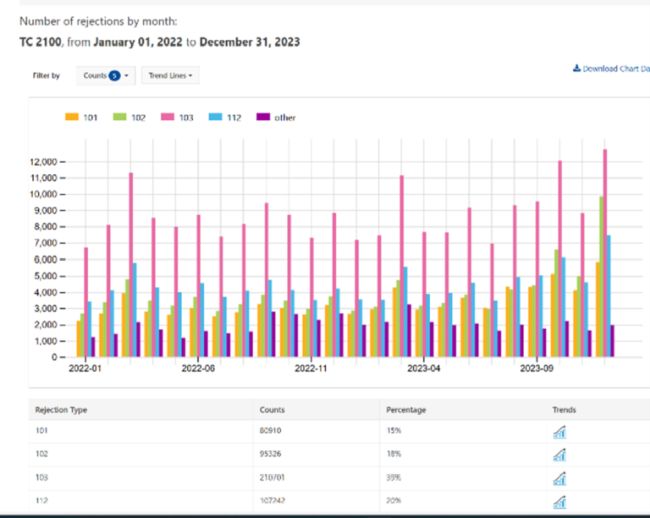The height and width of the screenshot is (518, 650).
Task: Click the 2022-01 x-axis label
Action: coord(84,367)
